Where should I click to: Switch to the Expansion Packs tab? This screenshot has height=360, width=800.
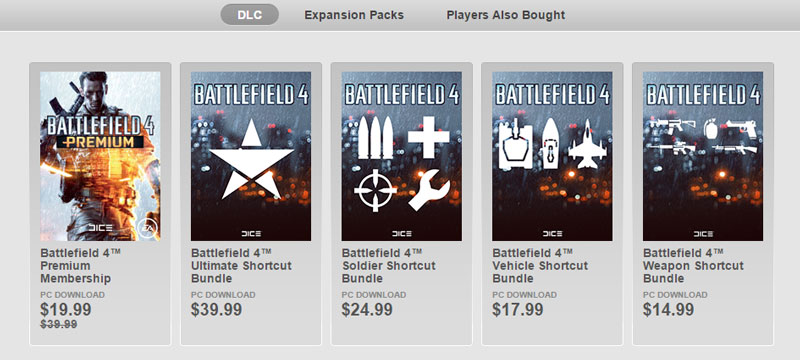[354, 15]
